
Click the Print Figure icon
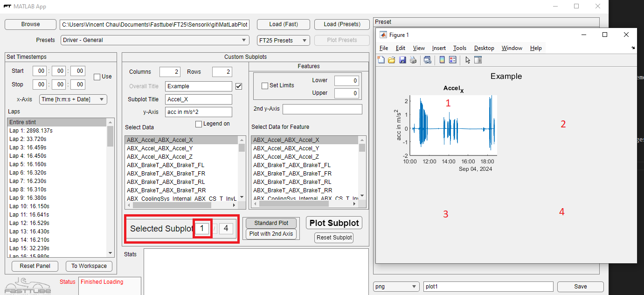click(x=413, y=60)
